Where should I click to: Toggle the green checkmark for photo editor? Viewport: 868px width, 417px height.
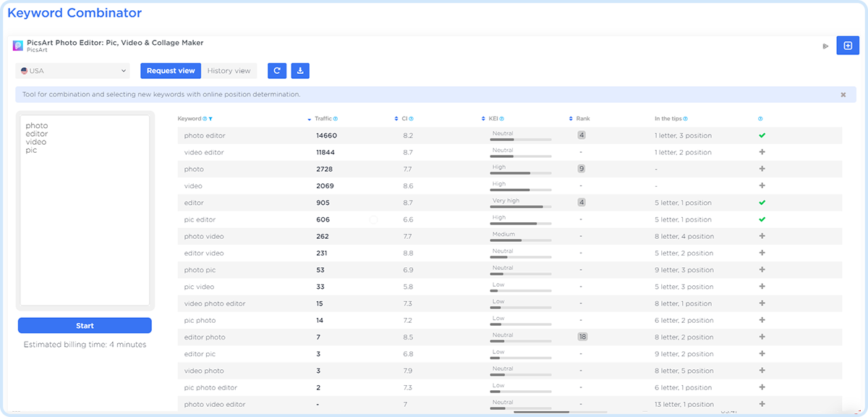[762, 135]
